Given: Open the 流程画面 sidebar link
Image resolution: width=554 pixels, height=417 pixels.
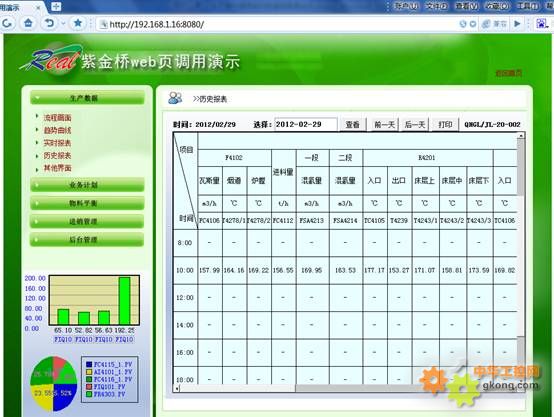Looking at the screenshot, I should point(57,118).
